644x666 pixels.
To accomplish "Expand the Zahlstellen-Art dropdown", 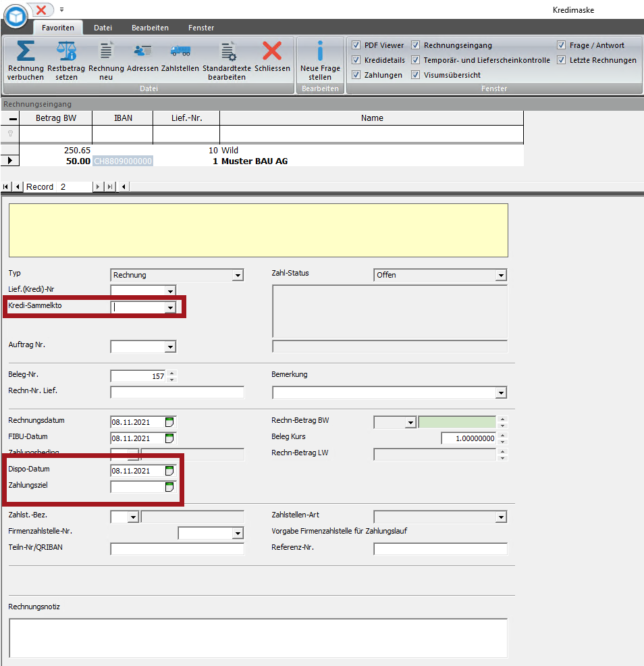I will 501,517.
